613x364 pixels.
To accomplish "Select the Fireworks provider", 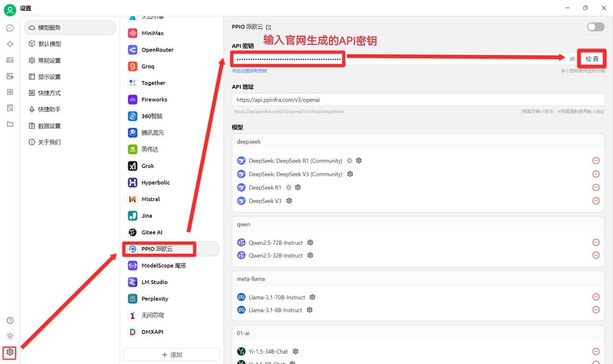I will [x=171, y=100].
